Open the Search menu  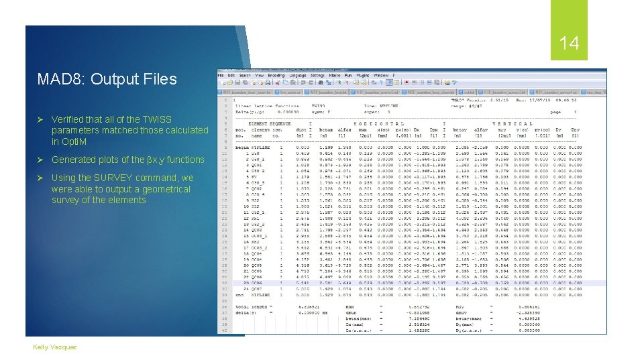click(x=245, y=76)
